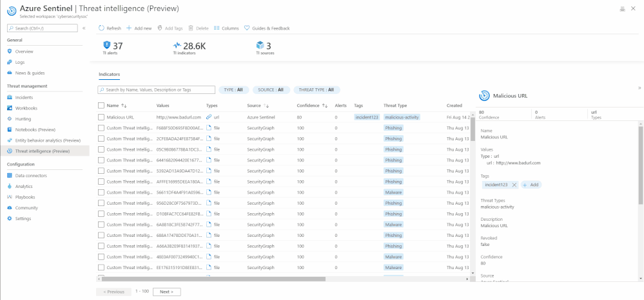Click the TI indicators pulse tile
The width and height of the screenshot is (644, 300).
[x=190, y=48]
